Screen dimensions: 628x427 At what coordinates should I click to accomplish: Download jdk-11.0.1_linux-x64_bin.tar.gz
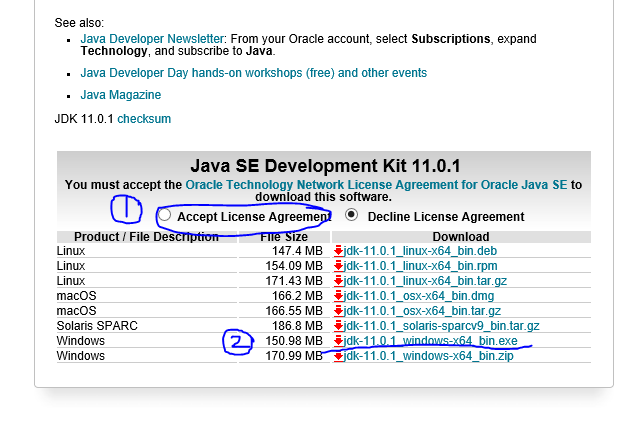click(x=425, y=281)
